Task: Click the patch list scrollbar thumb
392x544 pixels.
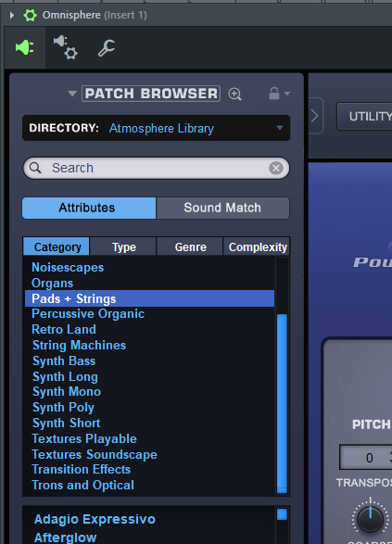Action: [x=282, y=514]
